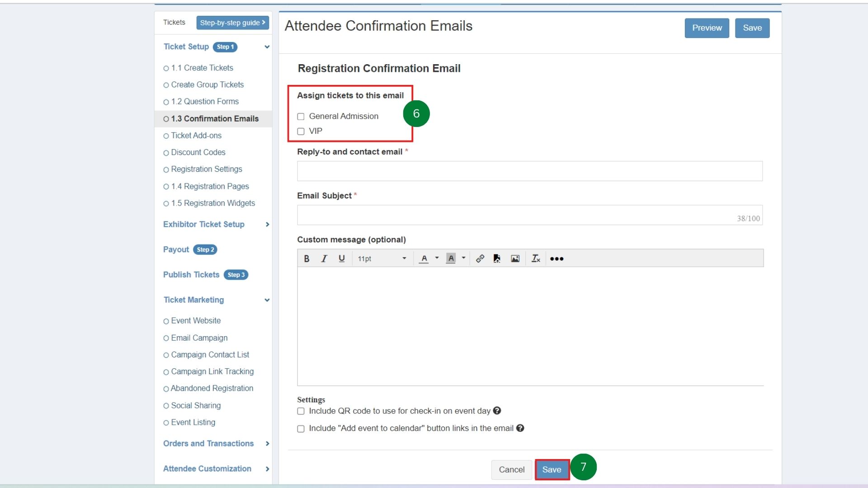Collapse the Ticket Setup section
The width and height of the screenshot is (868, 488).
click(x=267, y=47)
